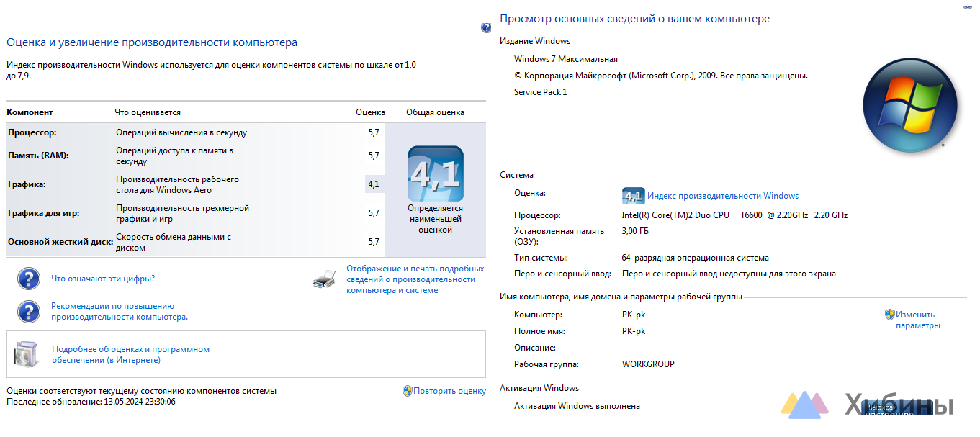Click 'Активация Windows выполнена' status text

[577, 406]
